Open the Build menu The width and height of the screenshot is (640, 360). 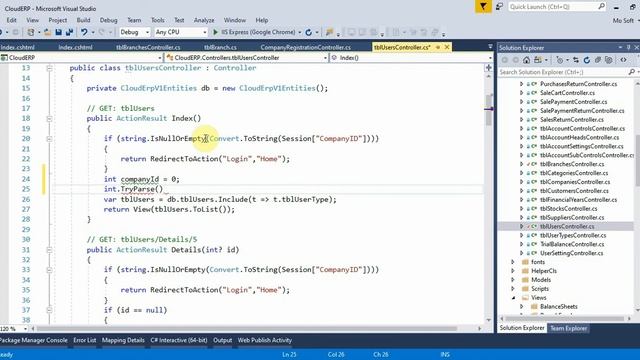tap(83, 20)
